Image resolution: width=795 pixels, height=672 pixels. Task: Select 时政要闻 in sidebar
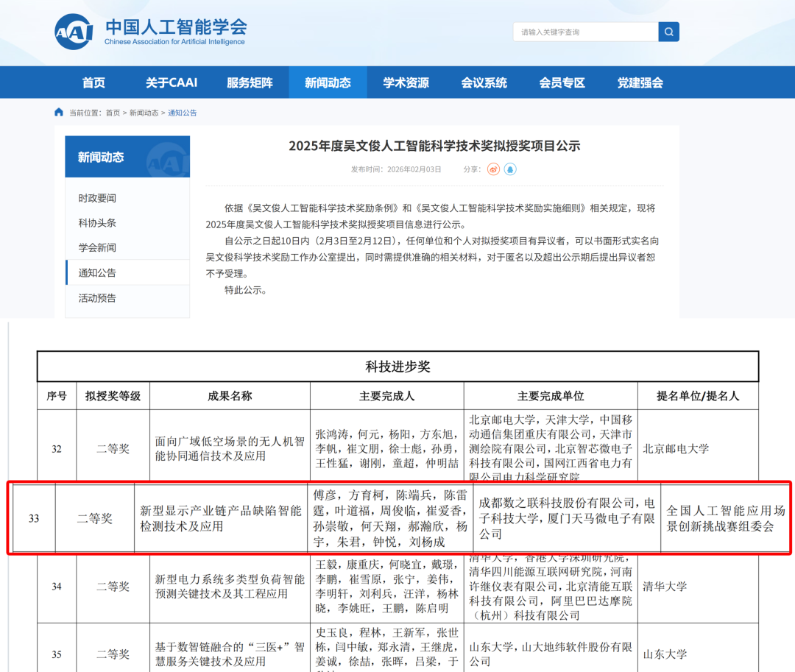coord(97,198)
